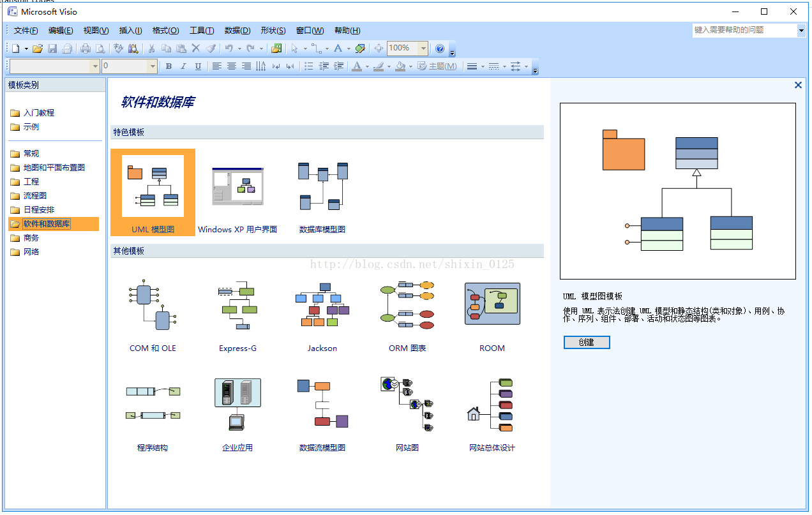Open the font name dropdown
Screen dimensions: 812x515
coord(96,66)
